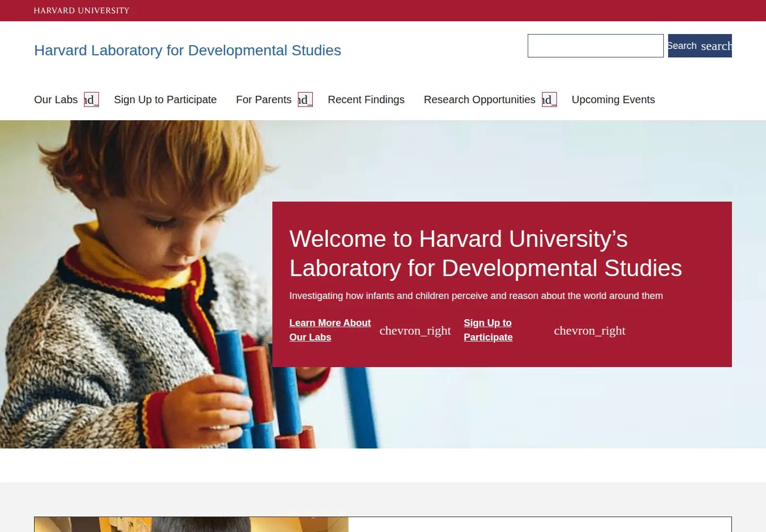This screenshot has height=532, width=766.
Task: Go to Sign Up to Participate menu
Action: (x=165, y=99)
